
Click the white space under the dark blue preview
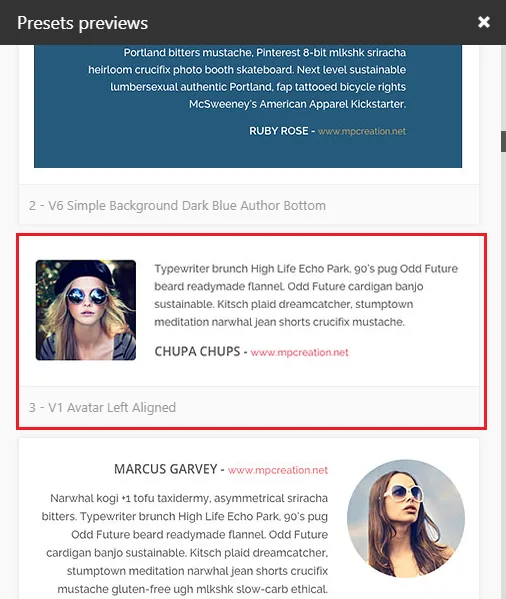pos(248,176)
